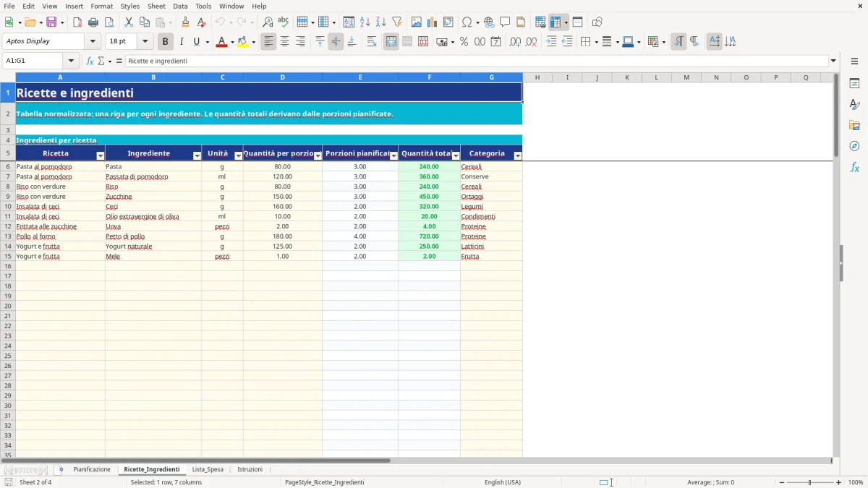Viewport: 868px width, 488px height.
Task: Expand the formula bar
Action: [833, 61]
